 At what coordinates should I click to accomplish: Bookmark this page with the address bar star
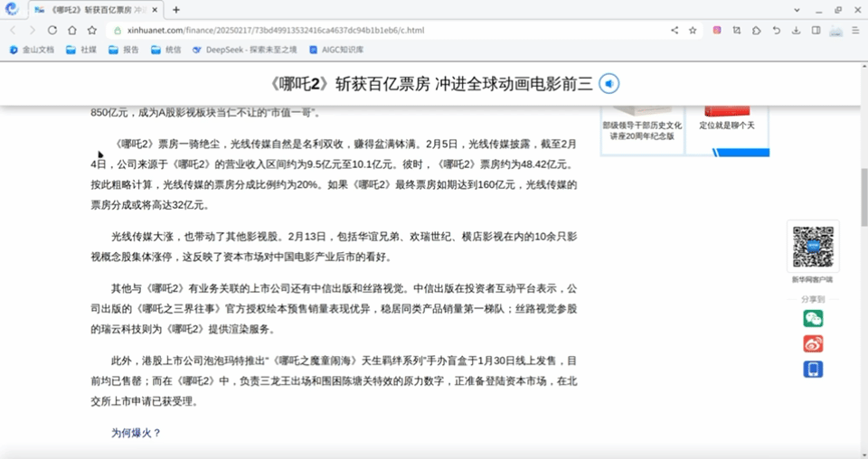693,31
